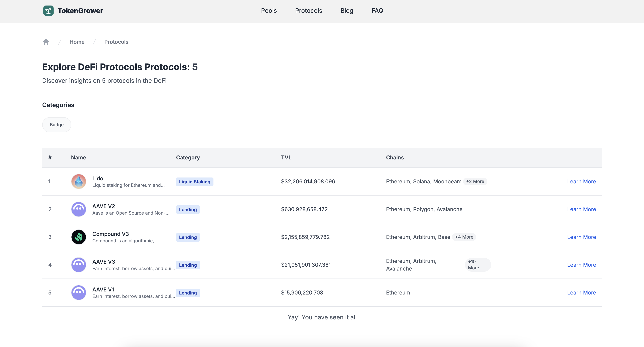Click the home icon in breadcrumb

click(46, 42)
